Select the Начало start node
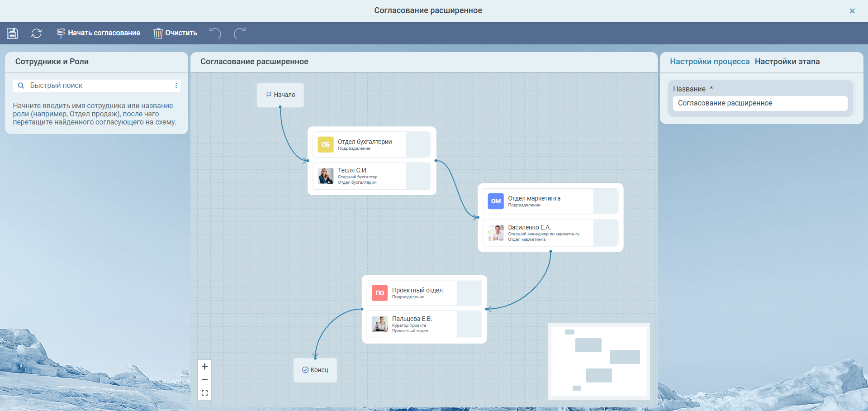 (x=280, y=95)
